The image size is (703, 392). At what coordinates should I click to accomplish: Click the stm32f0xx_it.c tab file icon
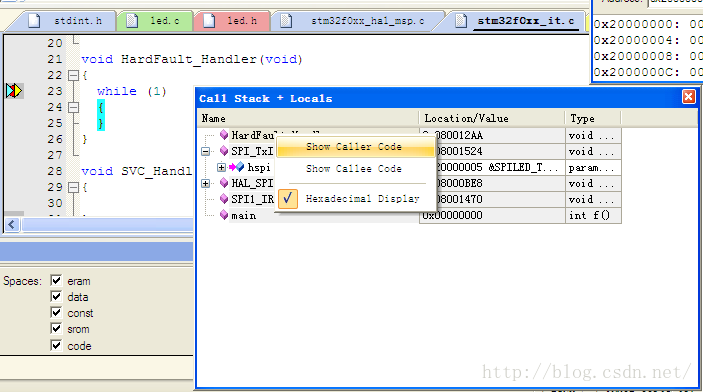(460, 21)
